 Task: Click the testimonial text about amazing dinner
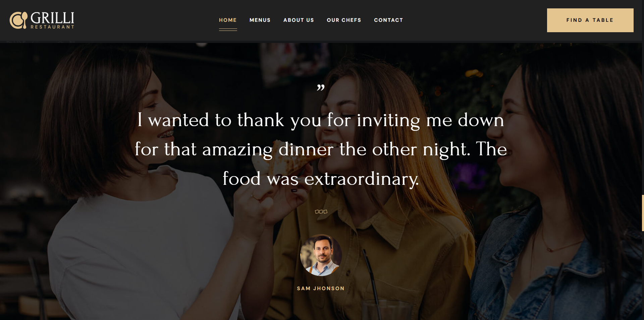pyautogui.click(x=321, y=149)
